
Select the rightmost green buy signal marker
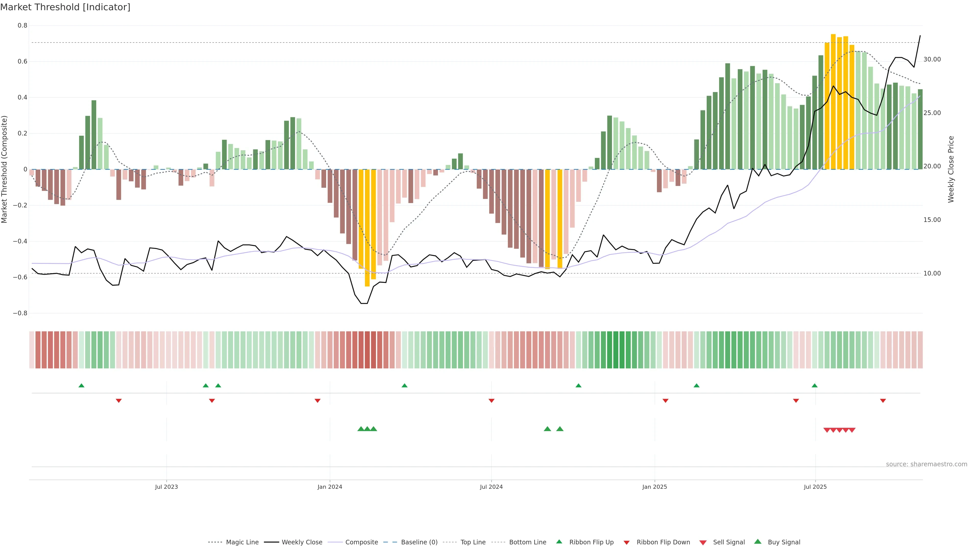coord(560,429)
